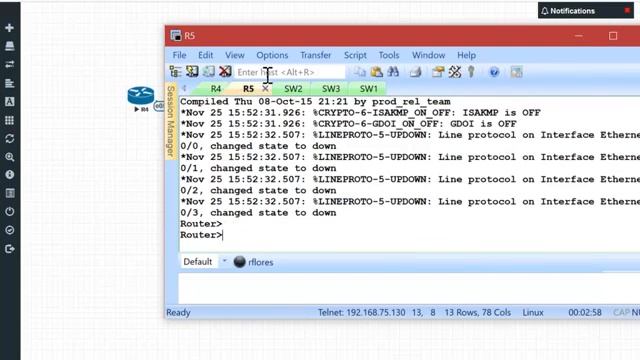
Task: Open the Edit menu
Action: [x=205, y=55]
